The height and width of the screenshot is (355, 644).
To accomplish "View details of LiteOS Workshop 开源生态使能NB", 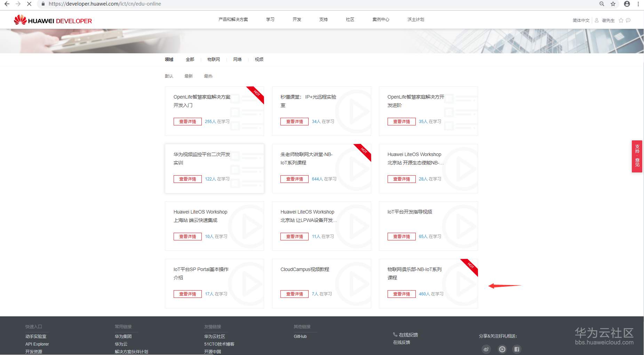I will (401, 179).
